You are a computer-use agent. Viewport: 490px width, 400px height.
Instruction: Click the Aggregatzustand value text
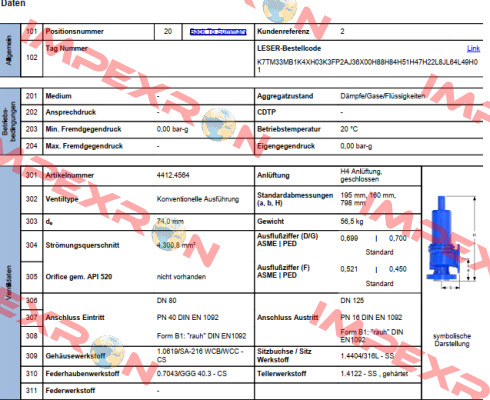click(x=383, y=96)
